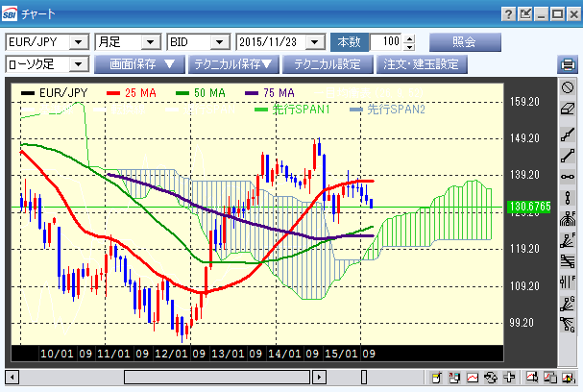The width and height of the screenshot is (583, 392).
Task: Click the 本数 value field showing 100
Action: coord(385,42)
